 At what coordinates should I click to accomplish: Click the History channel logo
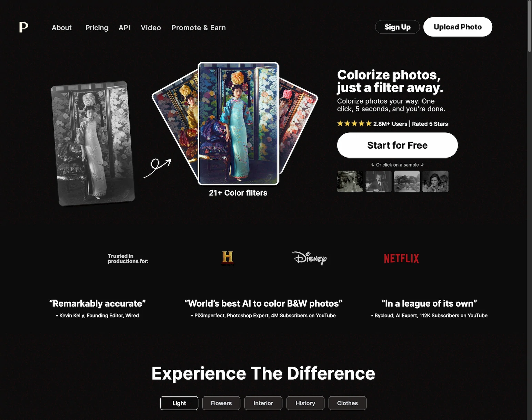pyautogui.click(x=228, y=258)
